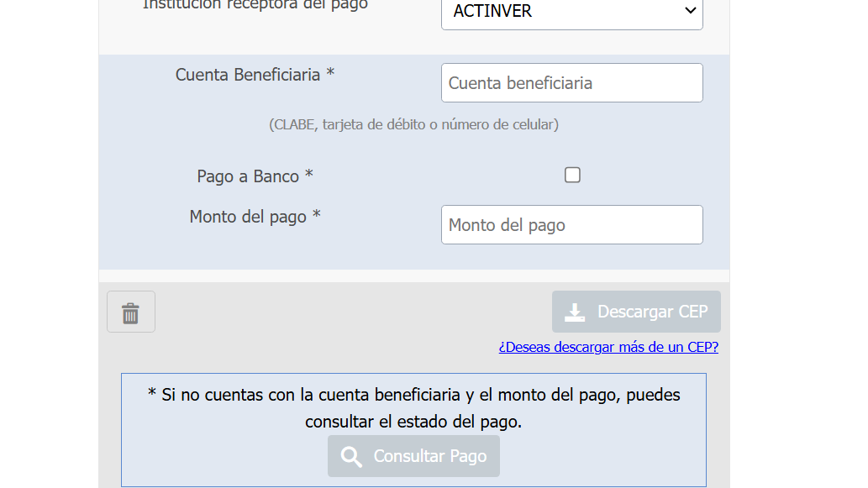
Task: Click the trash can delete icon
Action: coord(130,312)
